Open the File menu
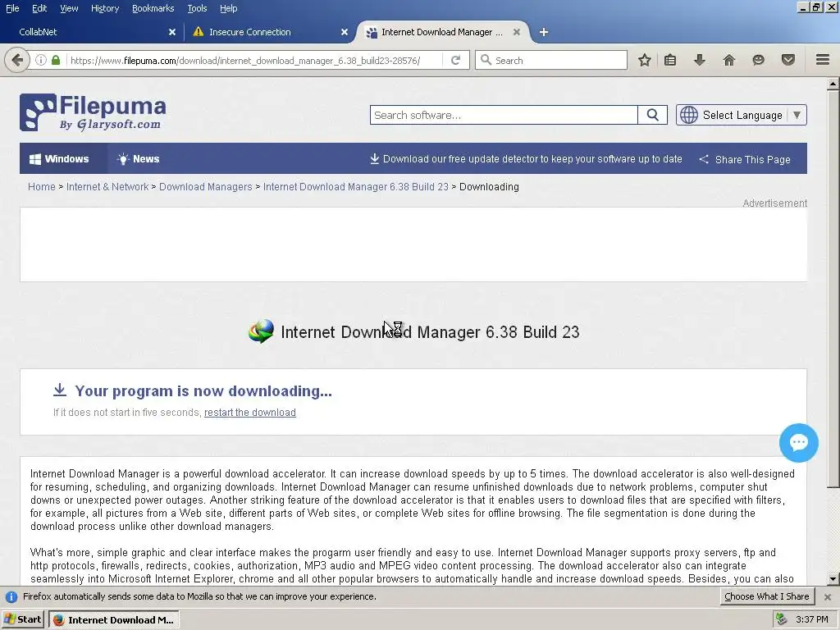 [12, 8]
